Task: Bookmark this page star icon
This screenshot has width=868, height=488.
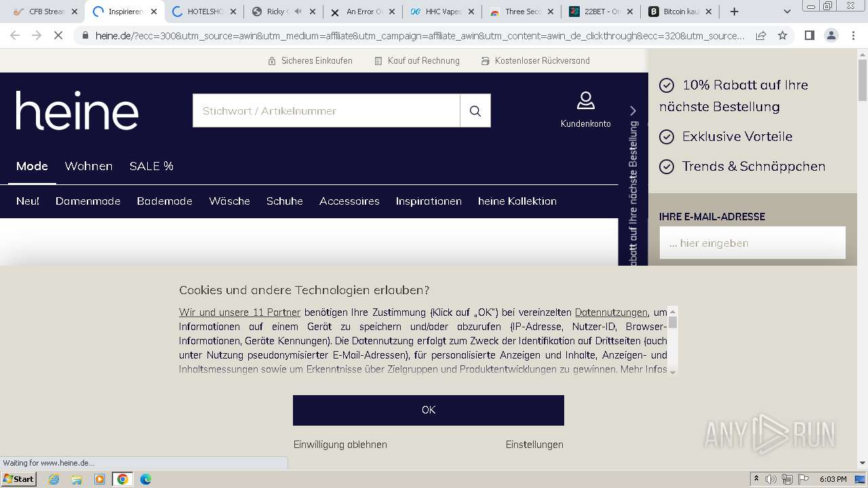Action: click(x=783, y=35)
